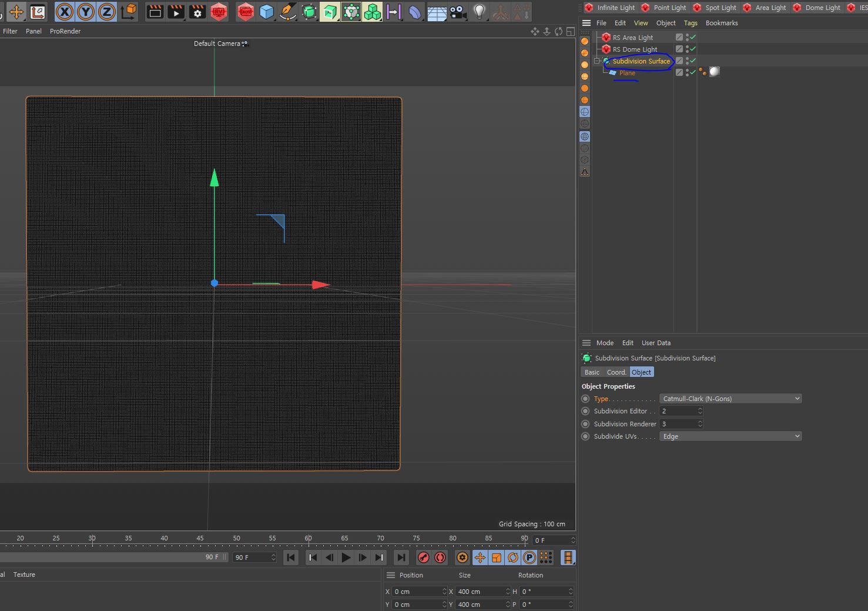Select the Spline Pen tool
Screen dimensions: 868x611
(288, 12)
